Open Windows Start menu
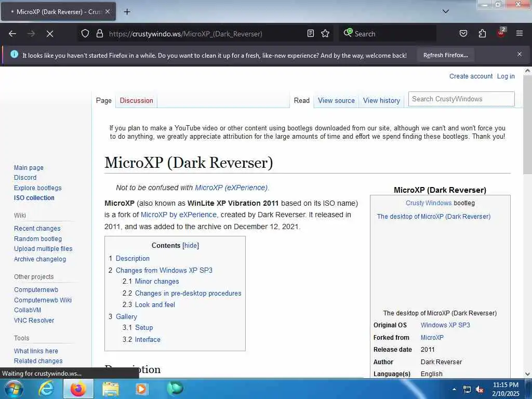Viewport: 532px width, 399px height. [x=14, y=389]
